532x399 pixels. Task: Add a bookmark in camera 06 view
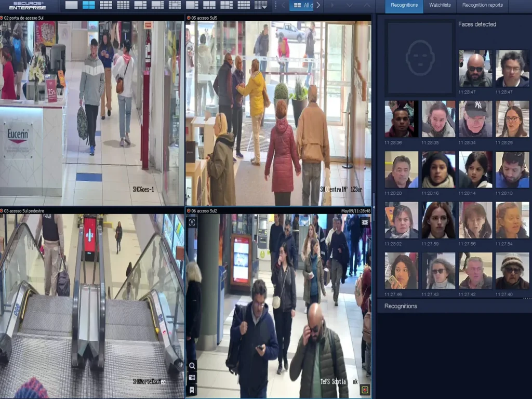(x=192, y=390)
